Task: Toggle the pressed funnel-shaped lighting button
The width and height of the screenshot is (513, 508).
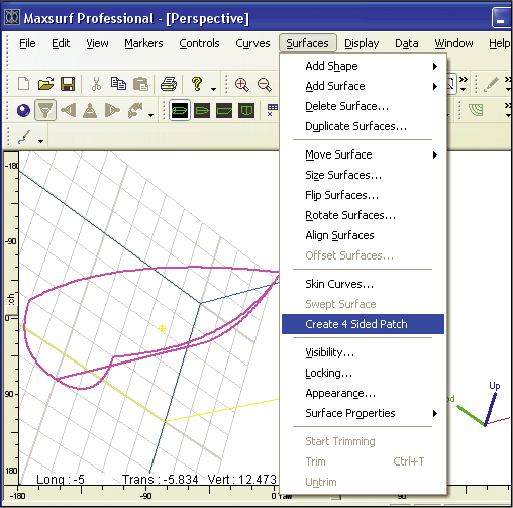Action: point(45,110)
